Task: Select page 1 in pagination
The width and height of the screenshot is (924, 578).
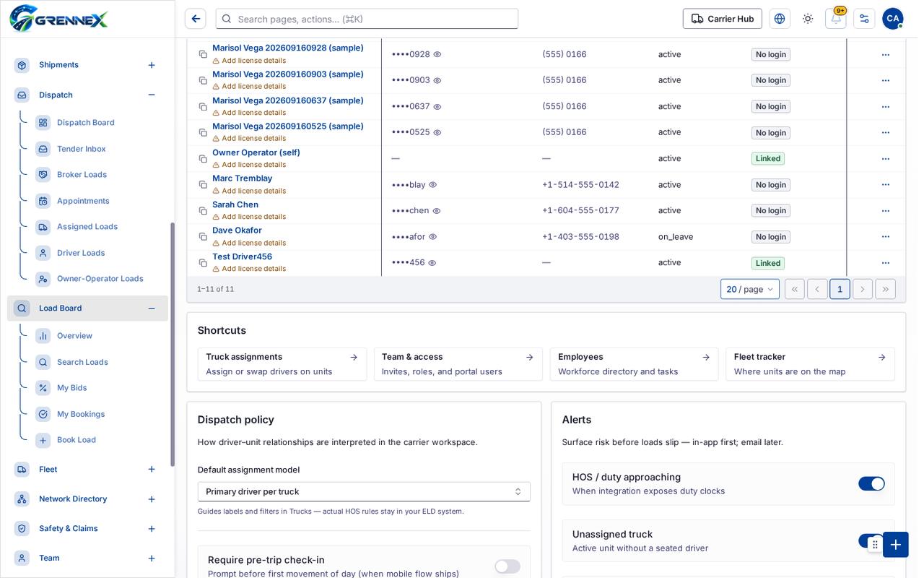Action: (840, 289)
